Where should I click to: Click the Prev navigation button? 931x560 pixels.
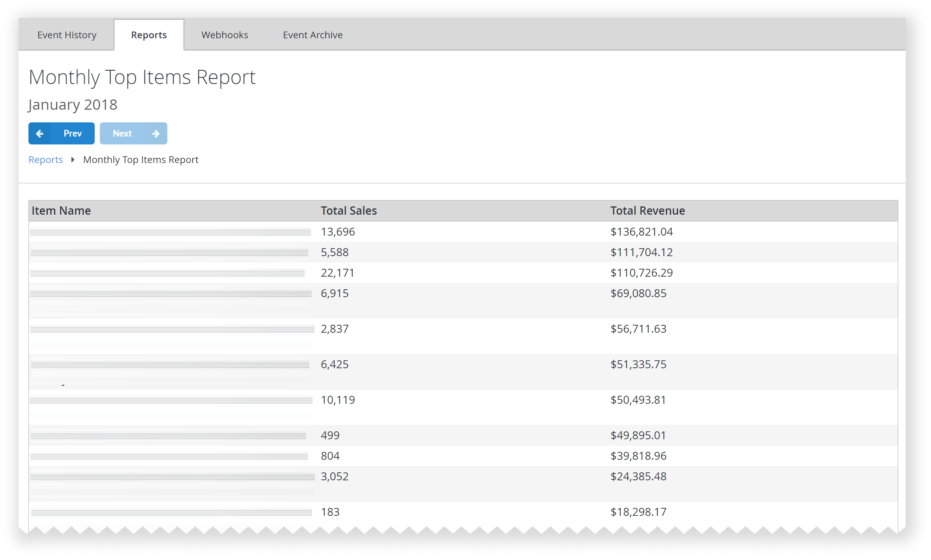tap(60, 133)
